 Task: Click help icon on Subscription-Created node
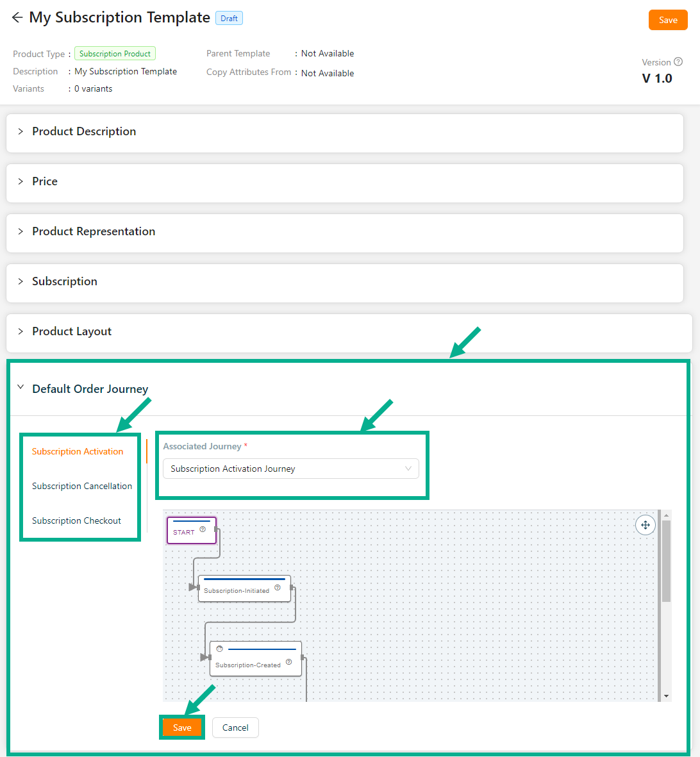pyautogui.click(x=289, y=662)
